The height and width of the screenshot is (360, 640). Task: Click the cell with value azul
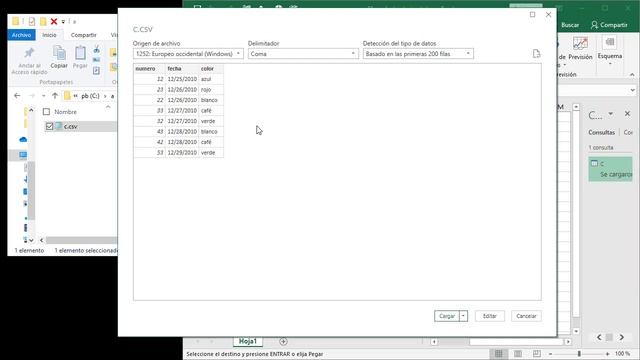tap(211, 79)
